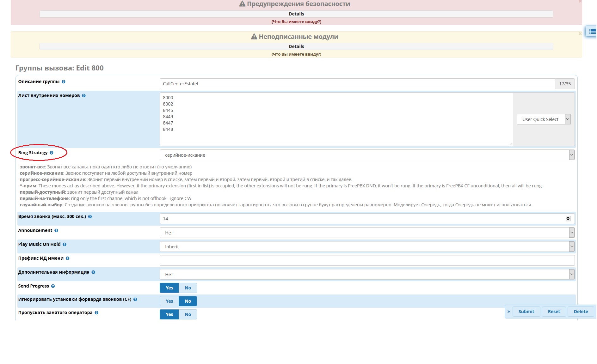Viewport: 597px width, 364px height.
Task: Open the Ring Strategy dropdown
Action: pyautogui.click(x=367, y=155)
